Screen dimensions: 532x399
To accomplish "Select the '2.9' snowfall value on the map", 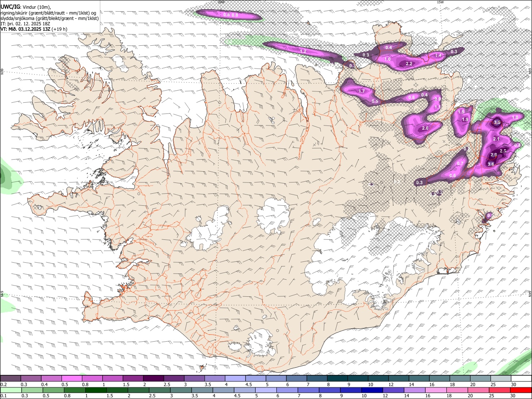I will (494, 155).
